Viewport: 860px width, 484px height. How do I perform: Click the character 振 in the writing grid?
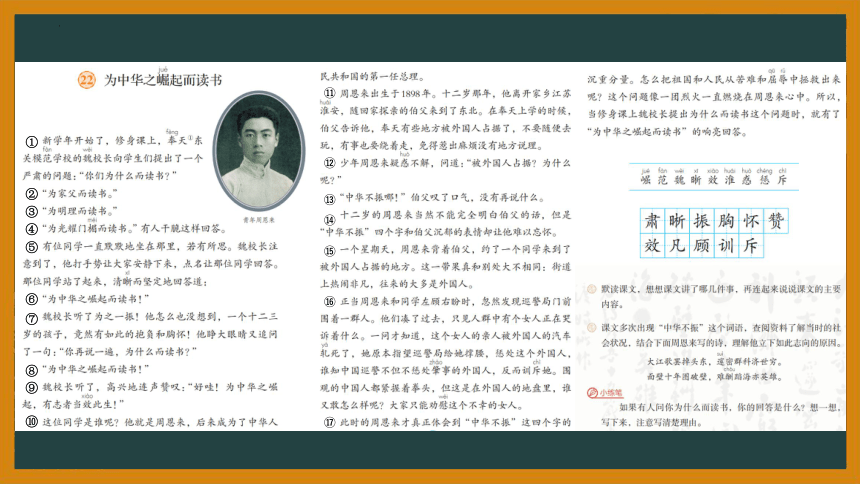[701, 221]
